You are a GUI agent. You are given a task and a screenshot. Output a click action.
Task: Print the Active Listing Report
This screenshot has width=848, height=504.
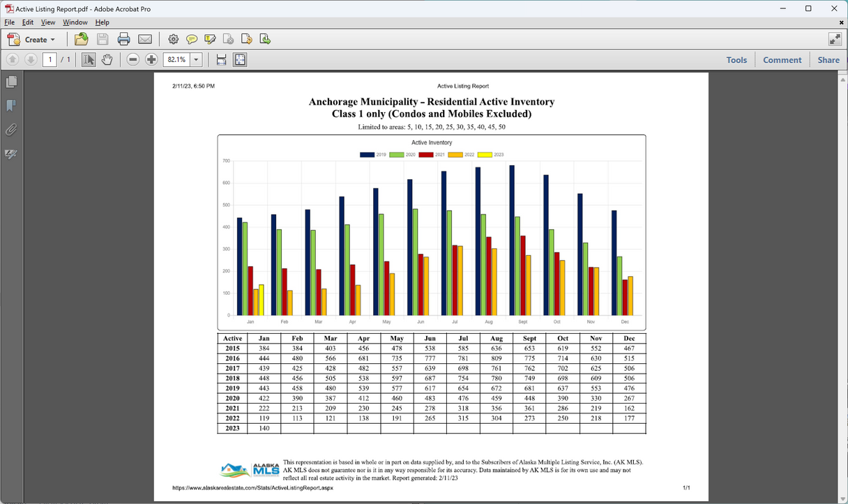click(123, 39)
